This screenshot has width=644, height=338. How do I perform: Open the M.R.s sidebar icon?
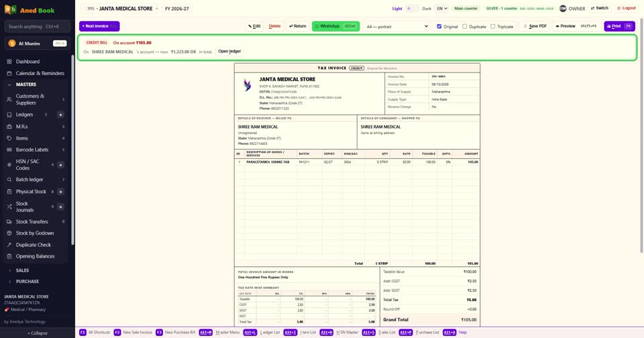point(9,127)
